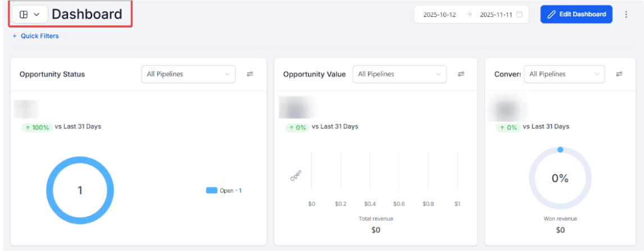
Task: Open the dashboard layout switcher icon
Action: (x=24, y=15)
